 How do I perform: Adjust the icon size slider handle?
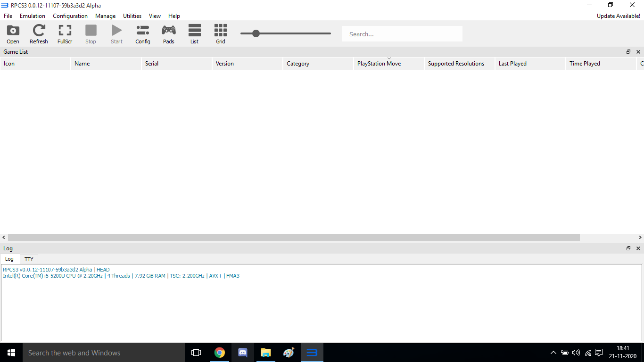coord(256,33)
